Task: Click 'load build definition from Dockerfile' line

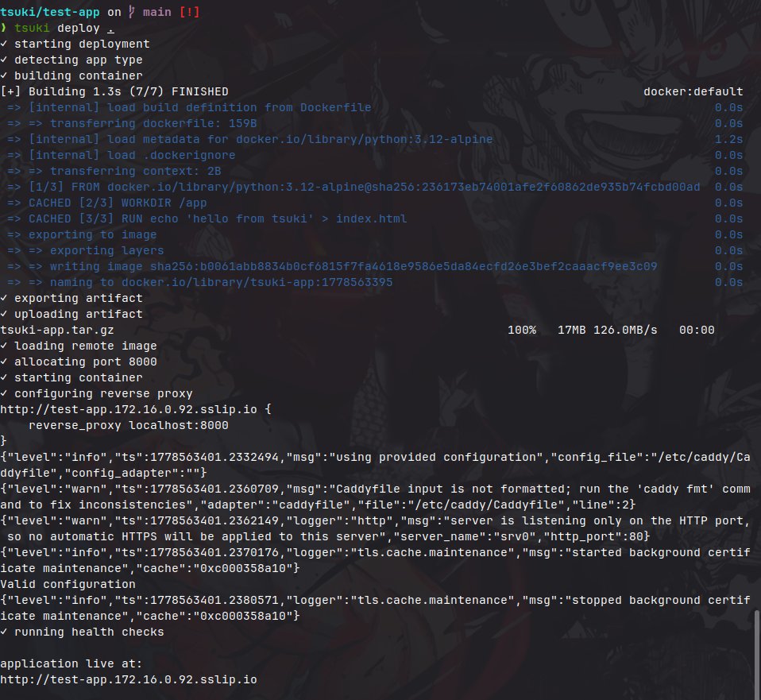Action: point(189,107)
